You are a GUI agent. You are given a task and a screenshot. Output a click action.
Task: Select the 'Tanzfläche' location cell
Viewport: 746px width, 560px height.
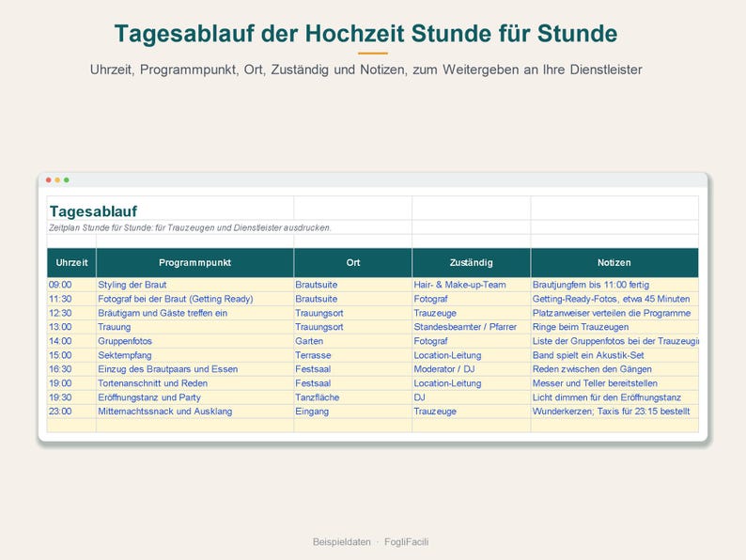[352, 397]
